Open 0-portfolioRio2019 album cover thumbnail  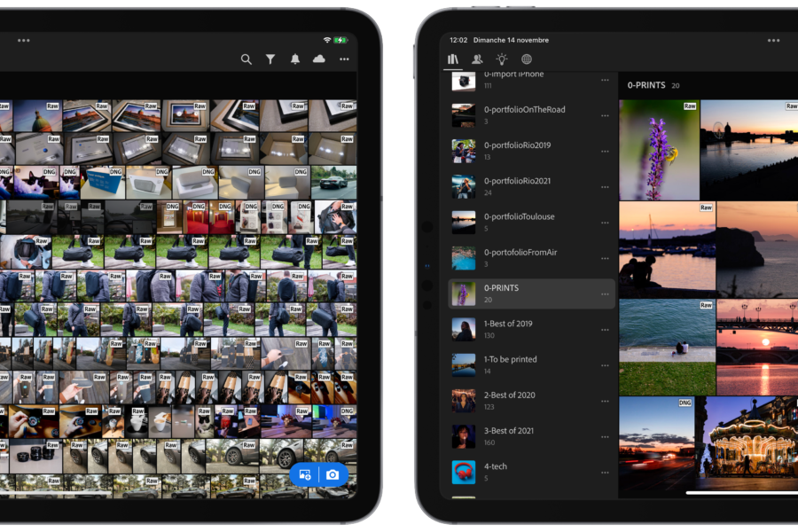tap(464, 152)
